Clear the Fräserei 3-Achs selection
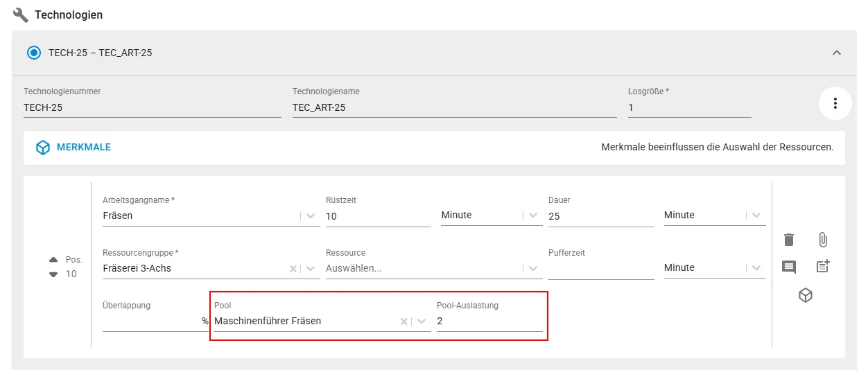 (x=293, y=268)
